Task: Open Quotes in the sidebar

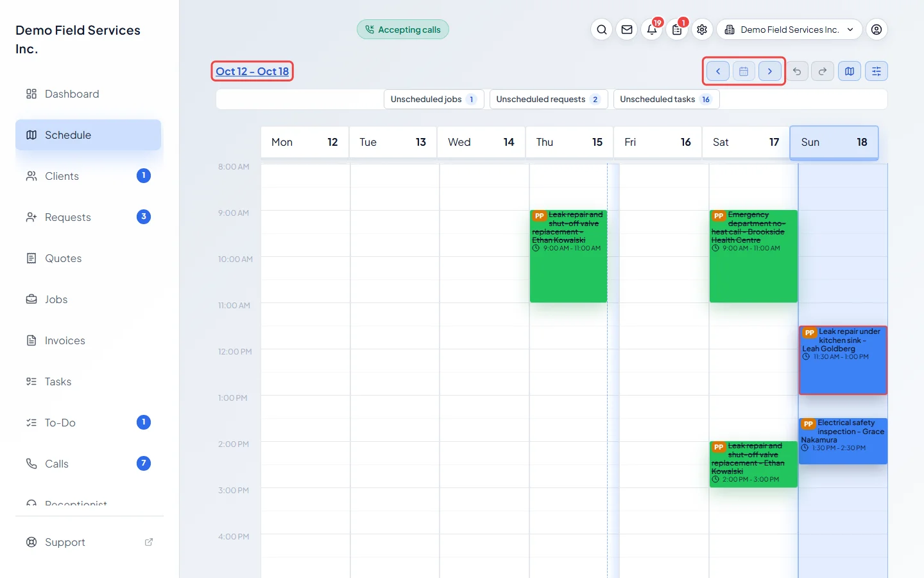Action: pos(89,258)
